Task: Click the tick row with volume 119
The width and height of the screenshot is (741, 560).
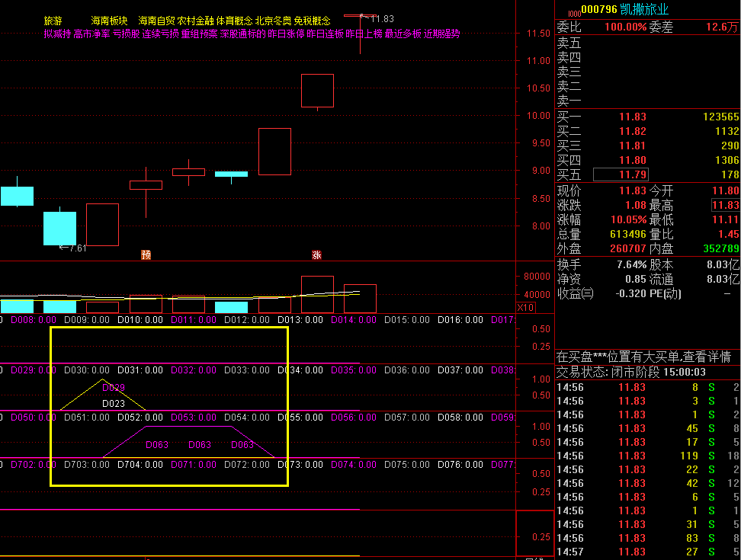Action: click(648, 456)
